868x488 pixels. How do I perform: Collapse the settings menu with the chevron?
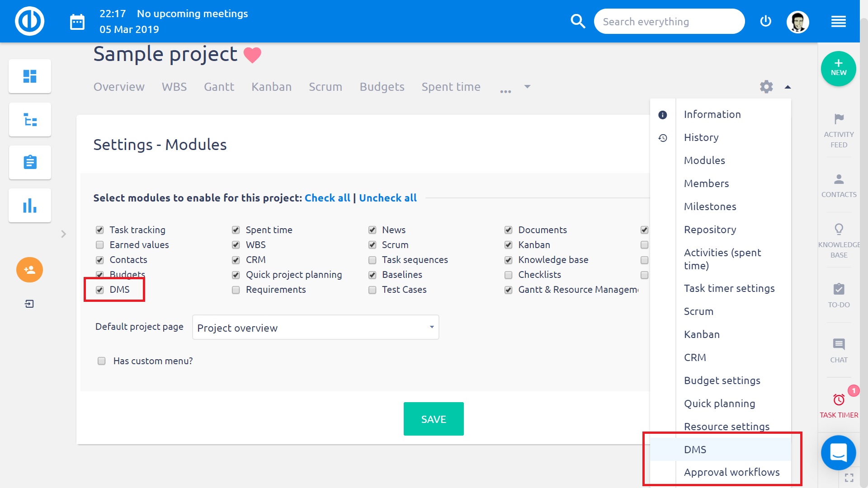tap(788, 87)
